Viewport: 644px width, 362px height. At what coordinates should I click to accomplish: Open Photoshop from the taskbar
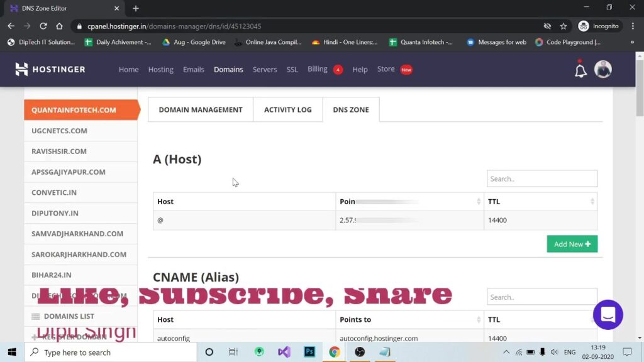pyautogui.click(x=309, y=352)
